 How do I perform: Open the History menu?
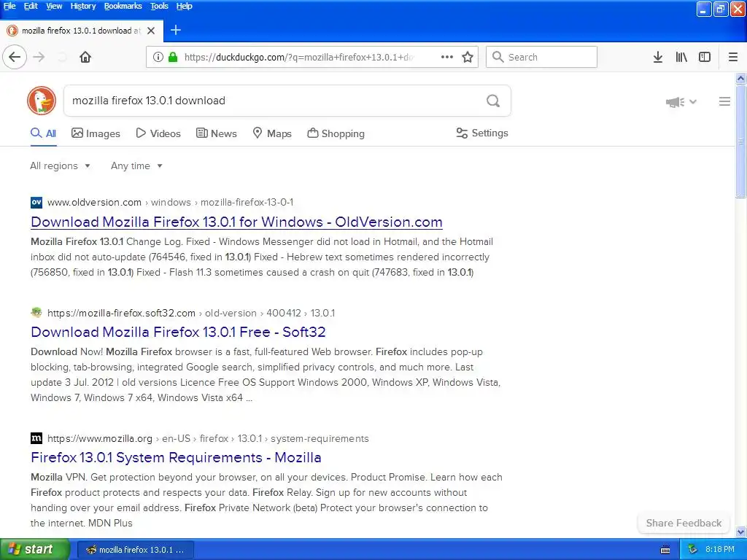[83, 6]
